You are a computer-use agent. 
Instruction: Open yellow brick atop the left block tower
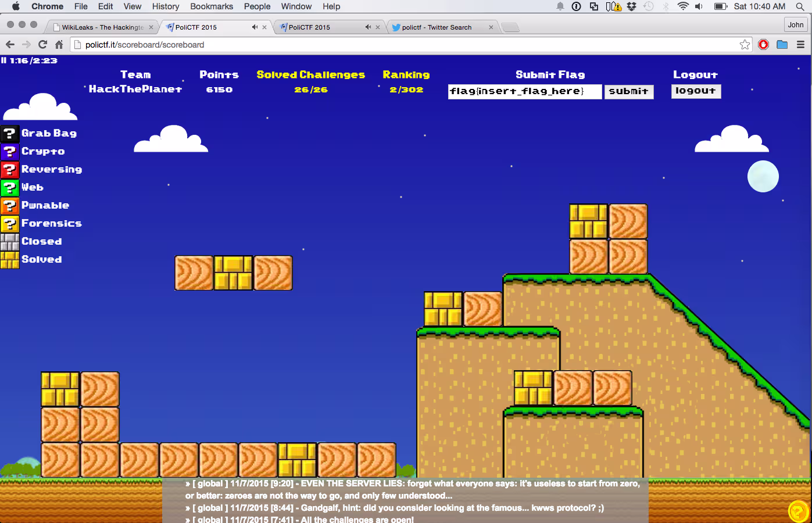[60, 389]
